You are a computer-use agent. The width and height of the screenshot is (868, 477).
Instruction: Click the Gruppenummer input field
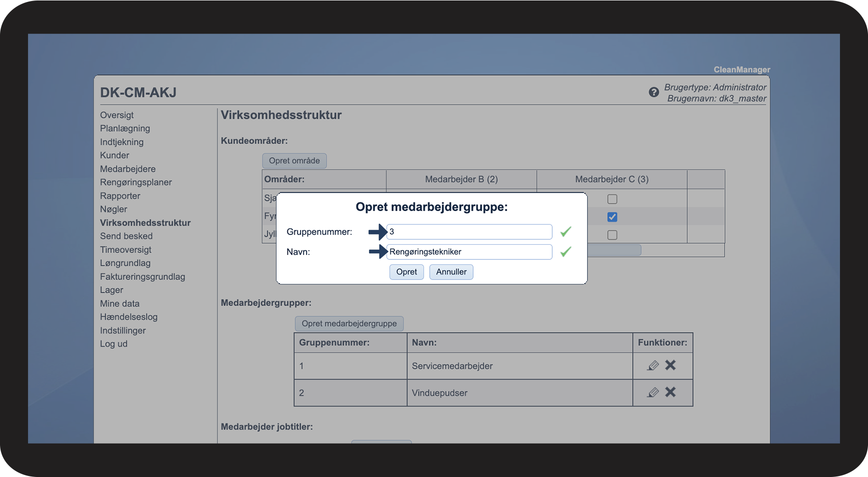tap(469, 232)
